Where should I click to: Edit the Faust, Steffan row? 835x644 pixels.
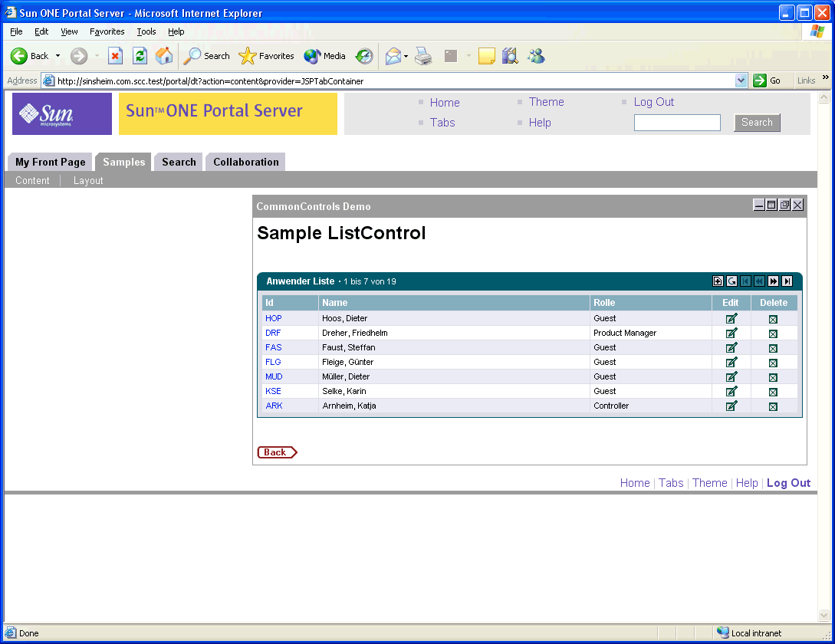click(x=731, y=347)
